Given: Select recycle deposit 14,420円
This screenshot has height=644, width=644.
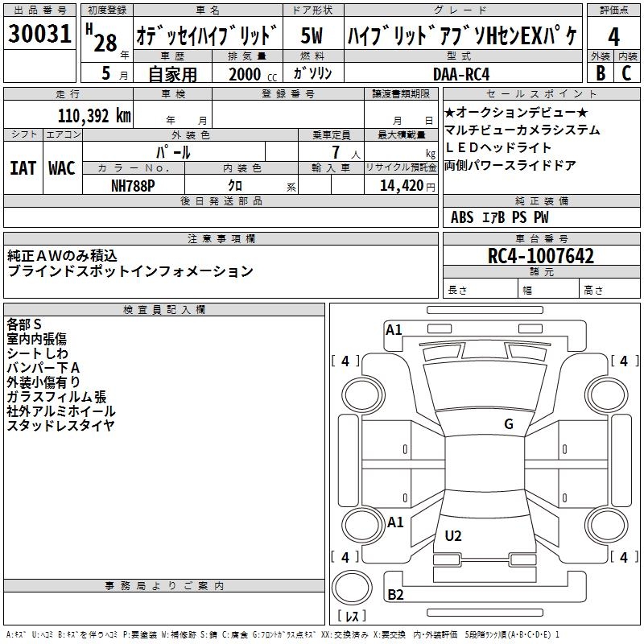Looking at the screenshot, I should 407,186.
